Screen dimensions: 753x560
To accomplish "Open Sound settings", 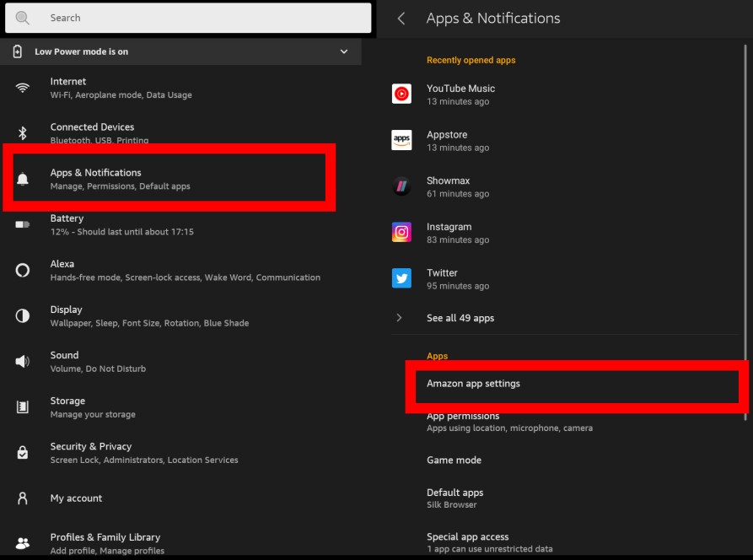I will (x=180, y=362).
